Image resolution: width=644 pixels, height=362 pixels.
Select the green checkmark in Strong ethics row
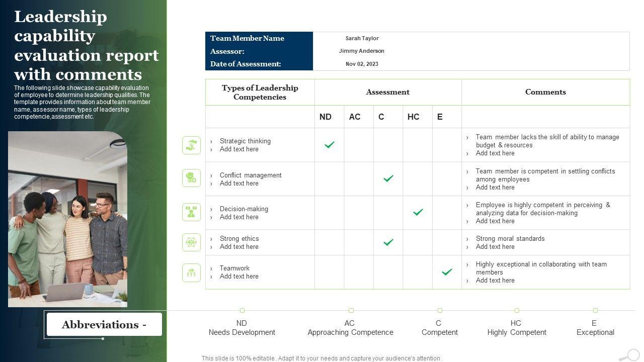(388, 242)
